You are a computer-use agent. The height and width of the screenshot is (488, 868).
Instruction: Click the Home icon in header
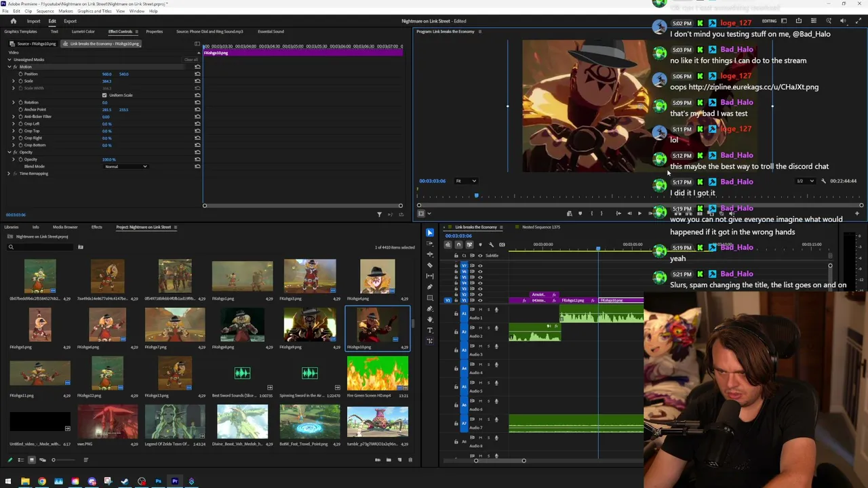13,21
